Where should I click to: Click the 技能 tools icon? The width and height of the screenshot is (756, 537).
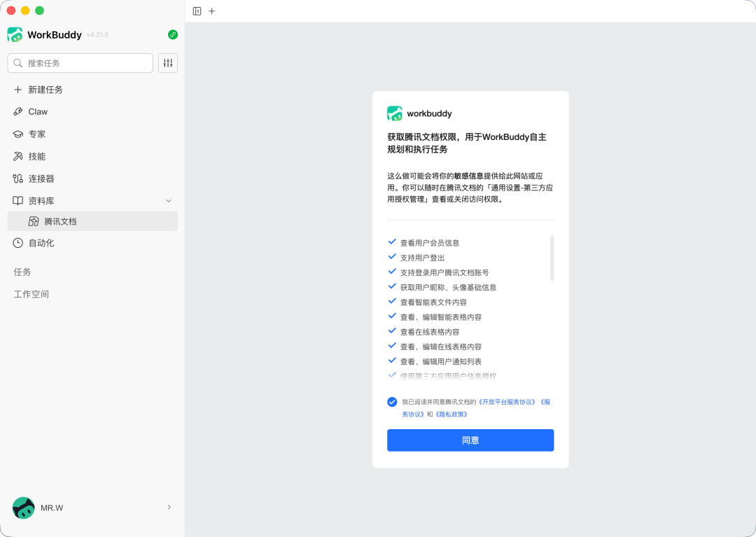pos(17,156)
